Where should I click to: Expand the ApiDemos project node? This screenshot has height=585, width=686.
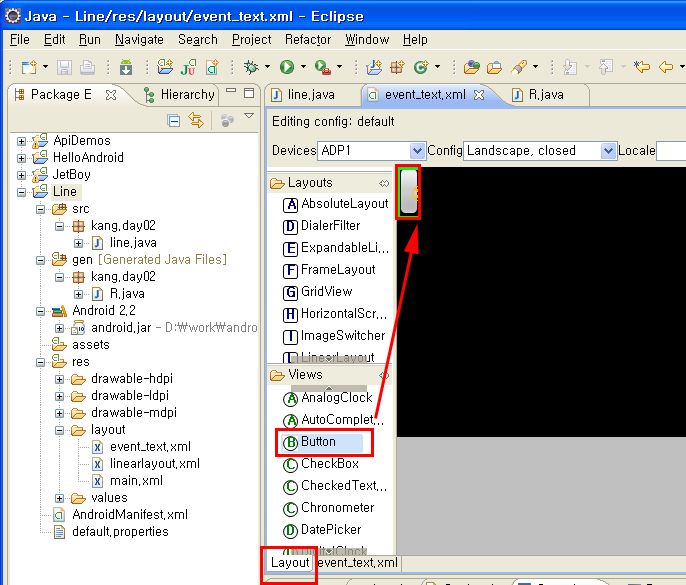[x=21, y=141]
